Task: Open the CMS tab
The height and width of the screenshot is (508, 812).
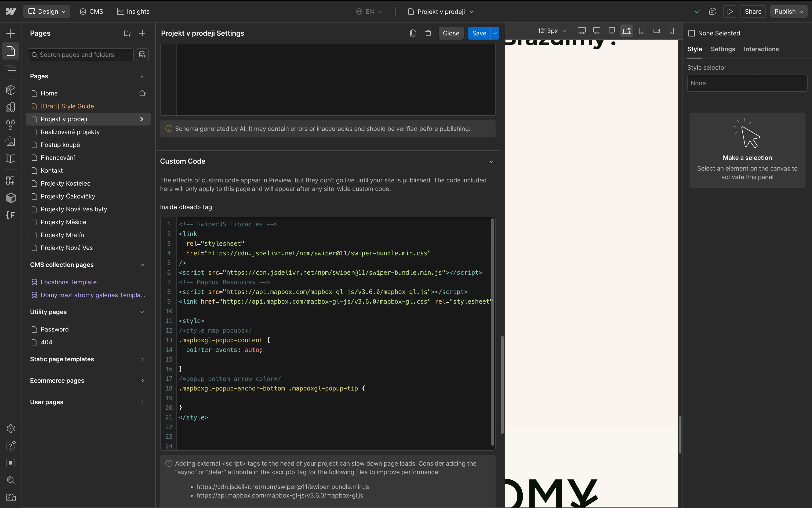Action: point(91,11)
